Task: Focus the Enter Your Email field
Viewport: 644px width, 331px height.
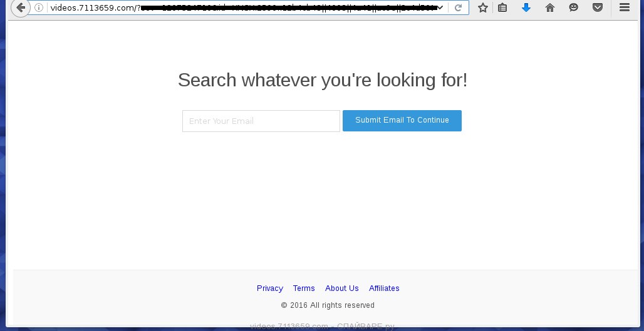Action: coord(261,121)
